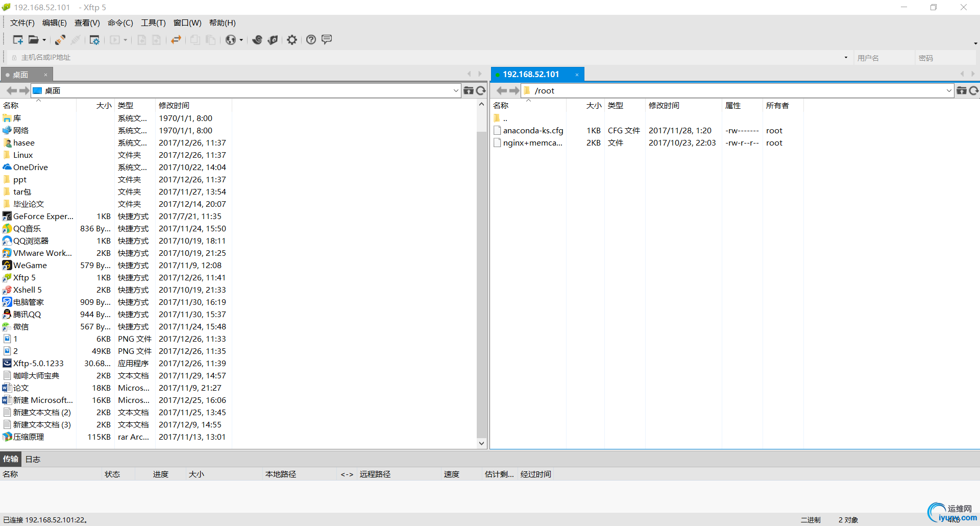The height and width of the screenshot is (526, 980).
Task: Click the toolbar icon right of Xshell
Action: (273, 40)
